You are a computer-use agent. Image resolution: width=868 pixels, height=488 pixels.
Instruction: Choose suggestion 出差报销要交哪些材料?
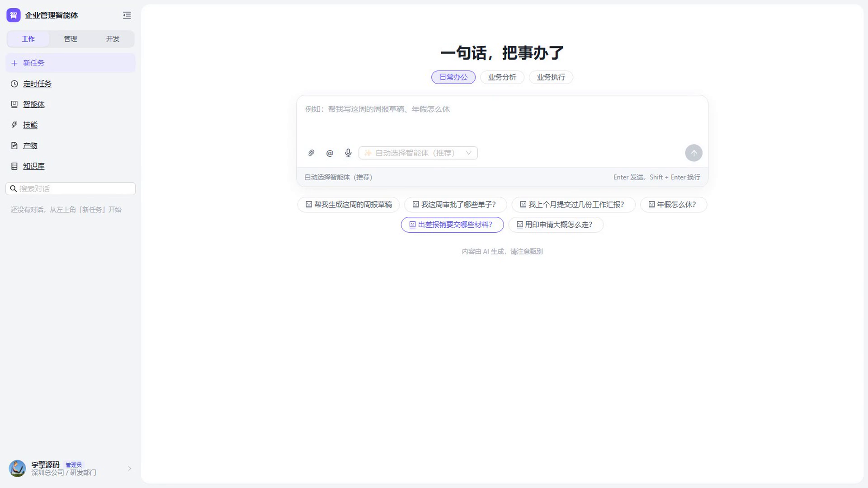point(452,225)
